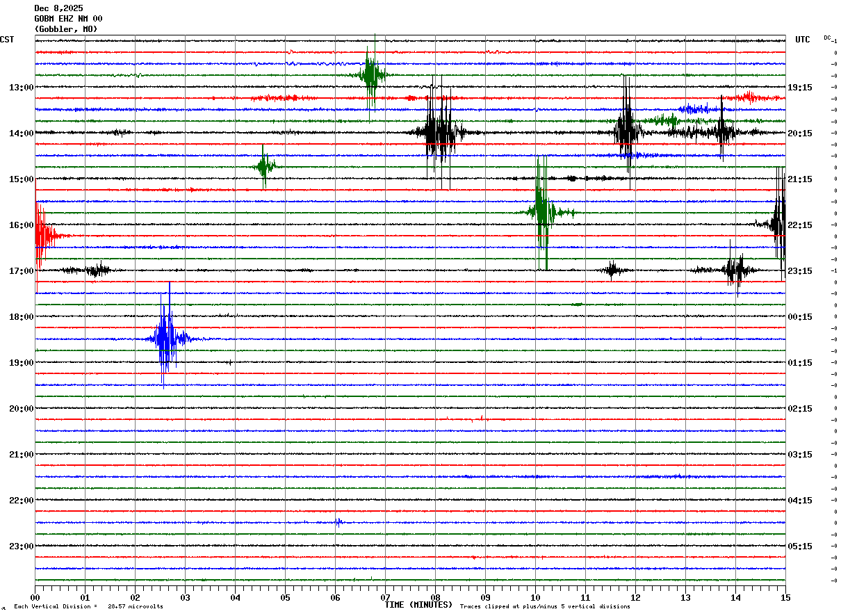This screenshot has width=841, height=616.
Task: Select the GOBM EHZ NM 00 station code
Action: 68,19
